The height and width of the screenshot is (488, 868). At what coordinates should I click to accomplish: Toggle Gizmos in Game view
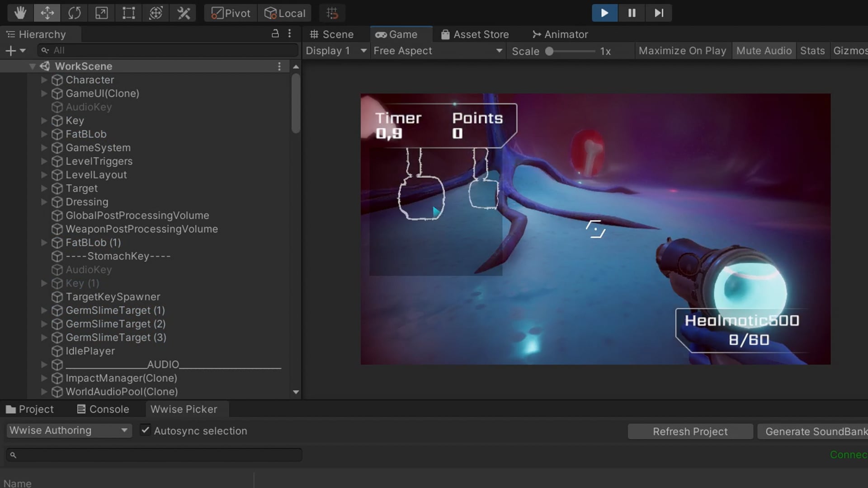[850, 51]
